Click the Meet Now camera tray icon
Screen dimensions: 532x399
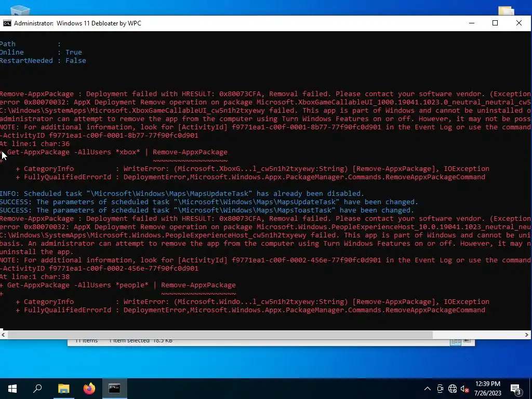coord(440,389)
